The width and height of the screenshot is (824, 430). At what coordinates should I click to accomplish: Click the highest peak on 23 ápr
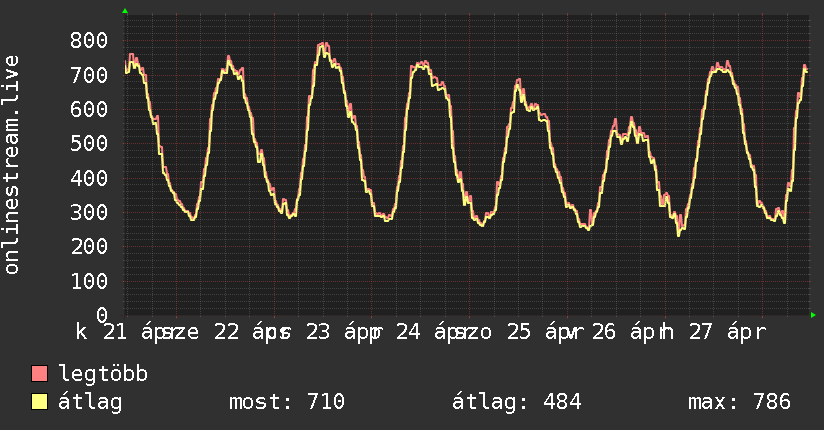coord(323,46)
